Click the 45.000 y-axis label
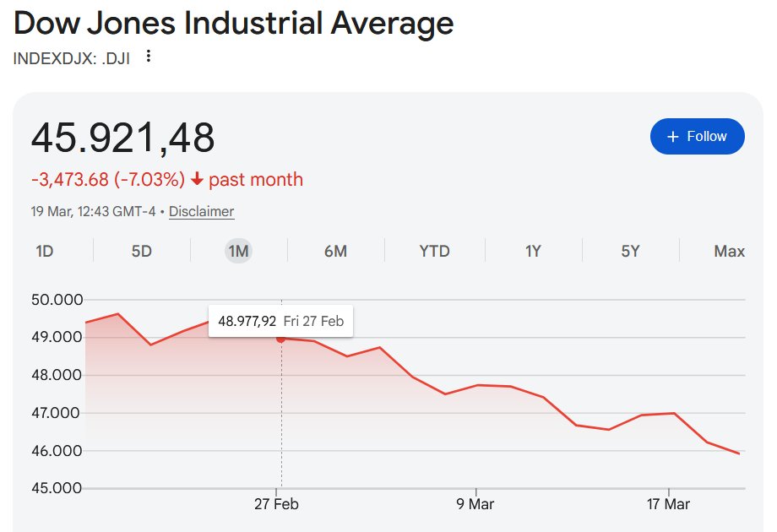777x532 pixels. pos(57,488)
